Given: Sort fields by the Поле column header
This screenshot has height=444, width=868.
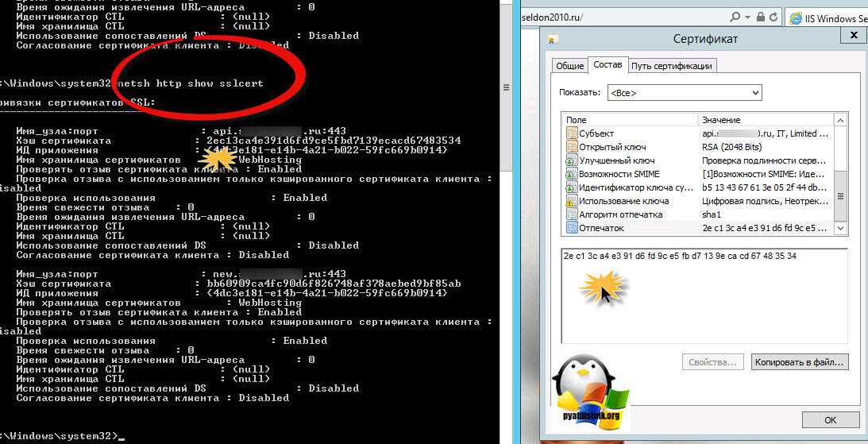Looking at the screenshot, I should click(x=629, y=119).
